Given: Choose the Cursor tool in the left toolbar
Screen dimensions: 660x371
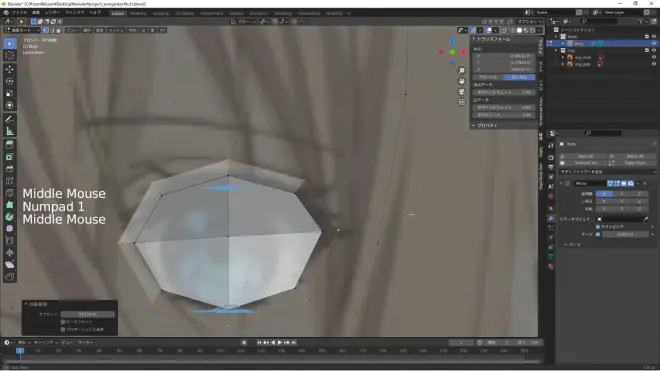Looking at the screenshot, I should (10, 55).
